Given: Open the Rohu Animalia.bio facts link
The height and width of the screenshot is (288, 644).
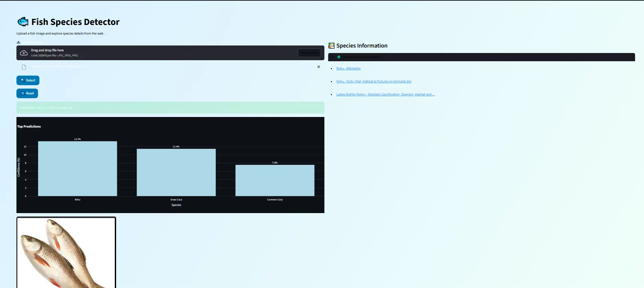Looking at the screenshot, I should pyautogui.click(x=374, y=81).
